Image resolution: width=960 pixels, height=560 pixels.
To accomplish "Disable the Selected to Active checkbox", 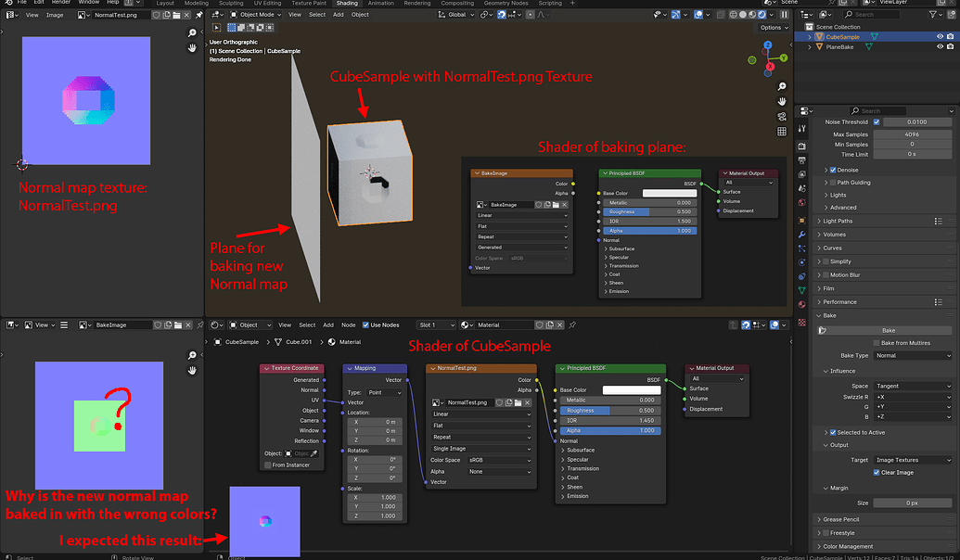I will pyautogui.click(x=833, y=432).
